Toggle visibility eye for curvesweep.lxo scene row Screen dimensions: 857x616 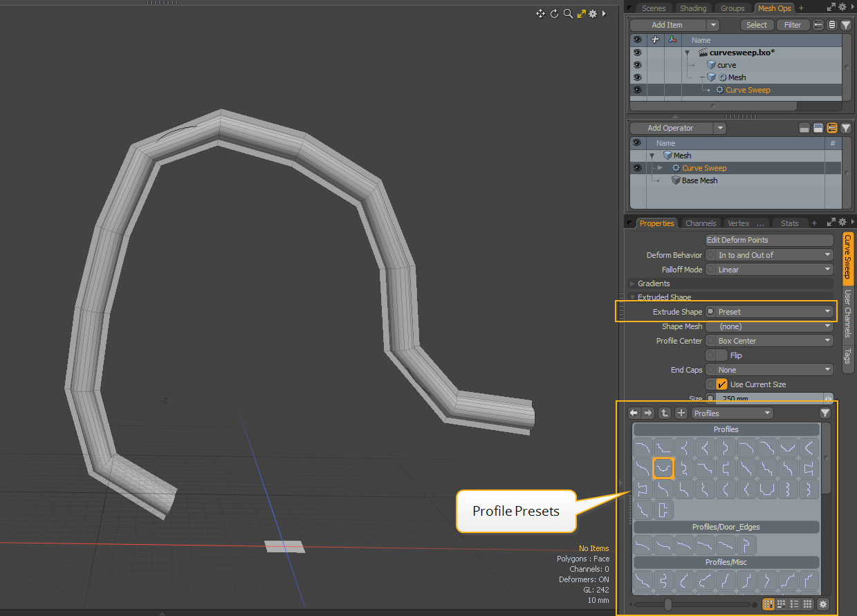point(637,53)
